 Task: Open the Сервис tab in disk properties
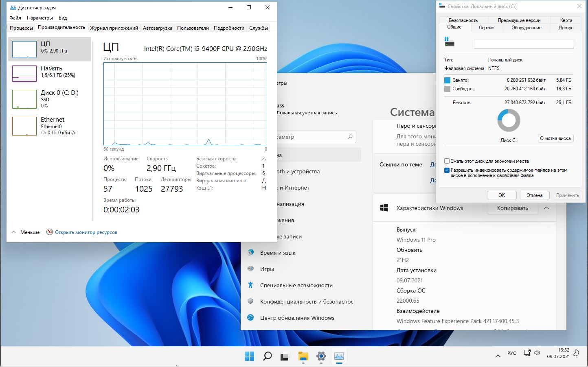click(x=487, y=28)
